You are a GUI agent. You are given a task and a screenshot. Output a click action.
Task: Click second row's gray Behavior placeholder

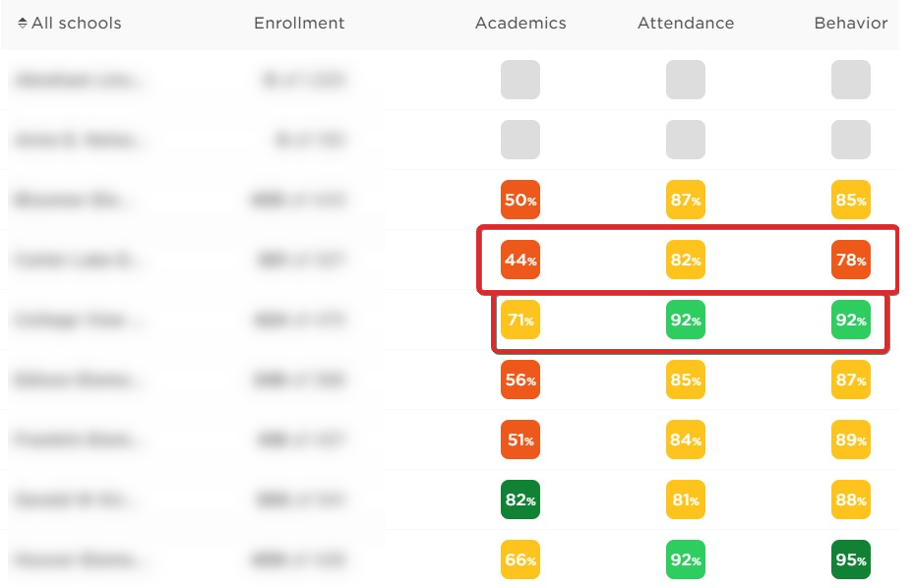click(x=851, y=140)
